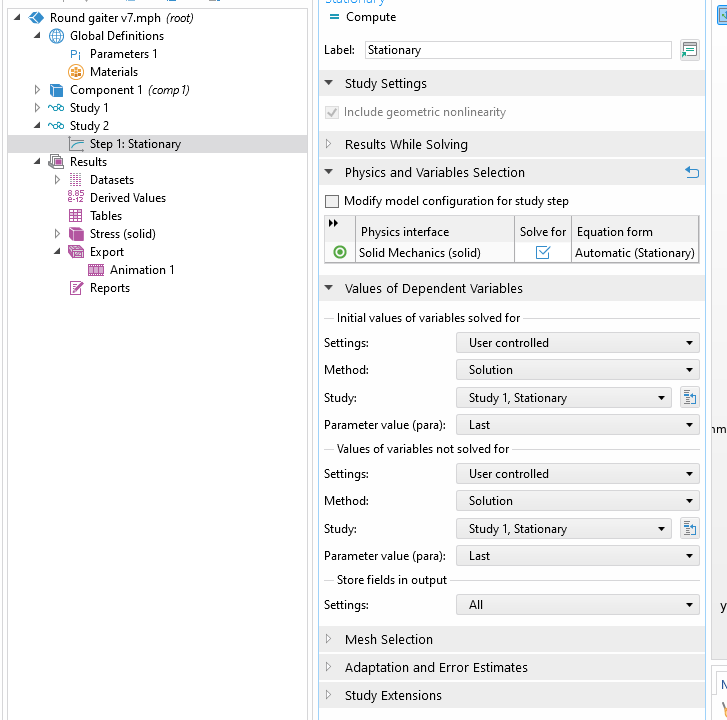The image size is (727, 720).
Task: Select the Tables node under Results
Action: coord(105,216)
